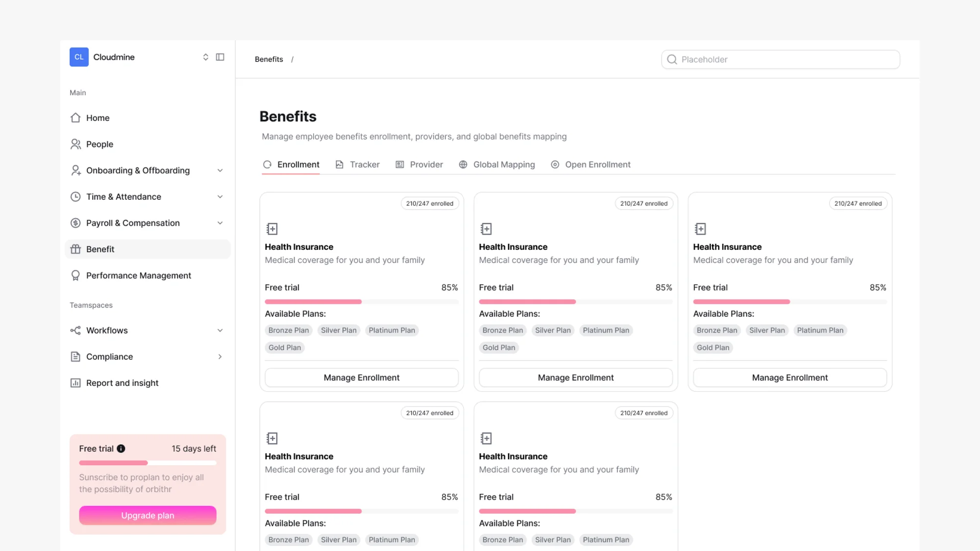Click the 210/247 enrolled badge in the top-right card

click(858, 203)
